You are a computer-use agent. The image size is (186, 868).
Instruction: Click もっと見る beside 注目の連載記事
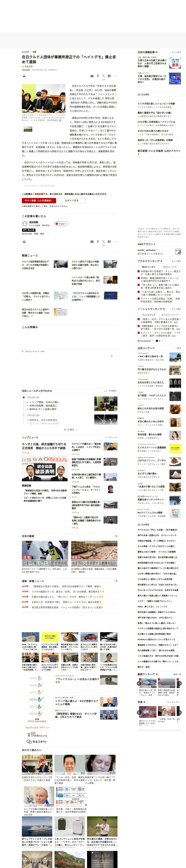[x=176, y=52]
